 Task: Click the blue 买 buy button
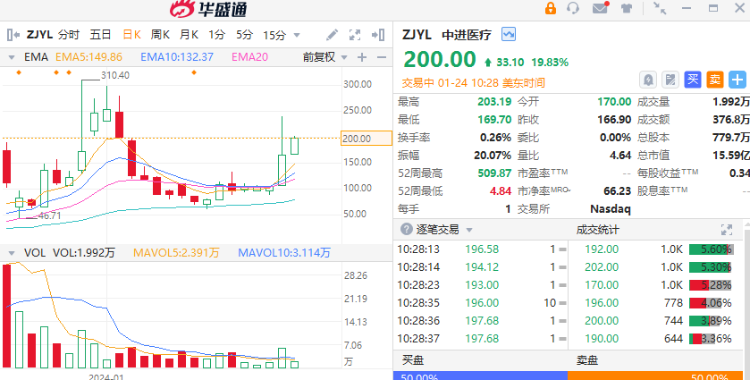pos(693,79)
